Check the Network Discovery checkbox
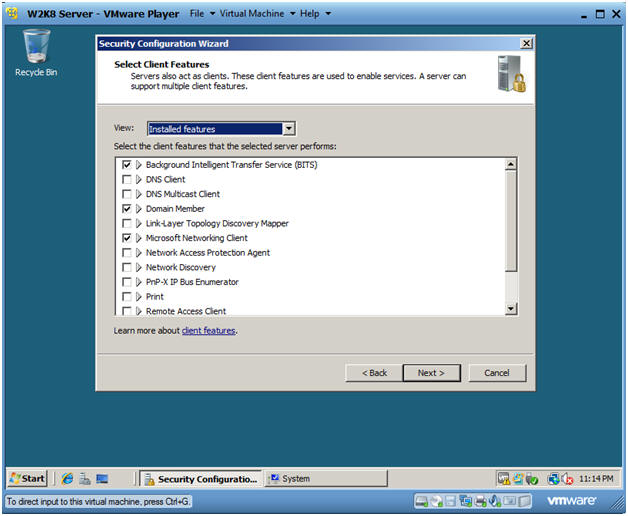Image resolution: width=628 pixels, height=516 pixels. pos(127,267)
